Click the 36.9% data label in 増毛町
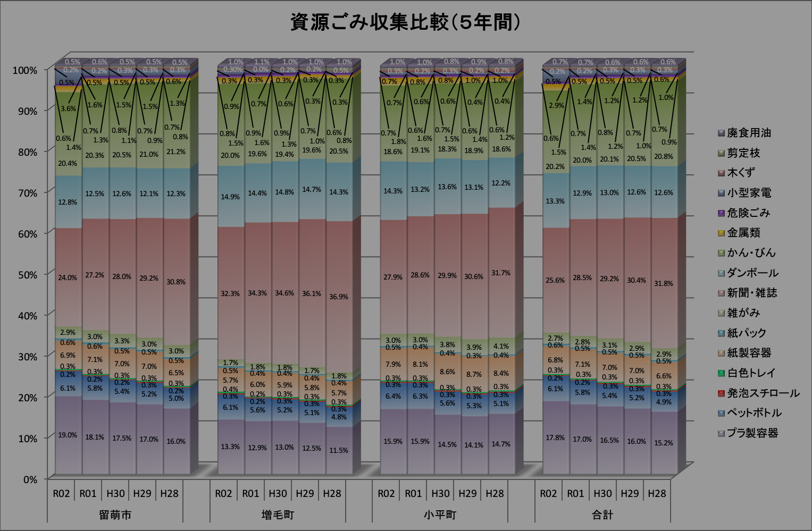This screenshot has height=531, width=812. [338, 297]
